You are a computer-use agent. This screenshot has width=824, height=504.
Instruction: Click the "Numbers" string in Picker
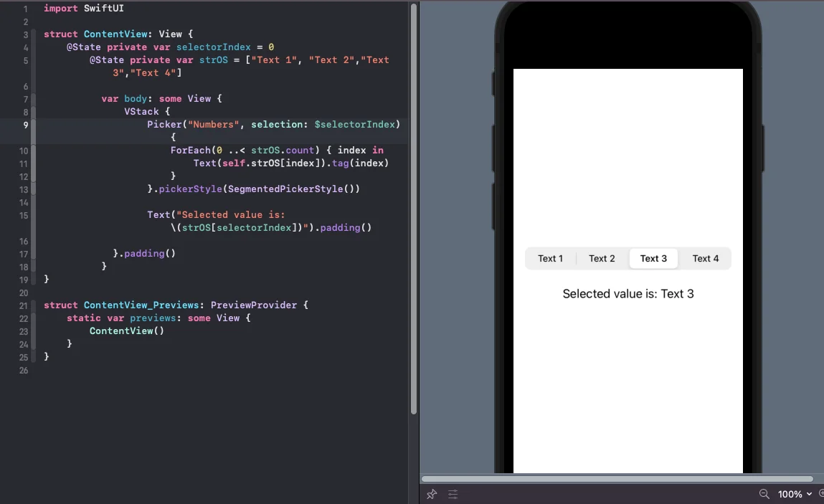point(214,125)
